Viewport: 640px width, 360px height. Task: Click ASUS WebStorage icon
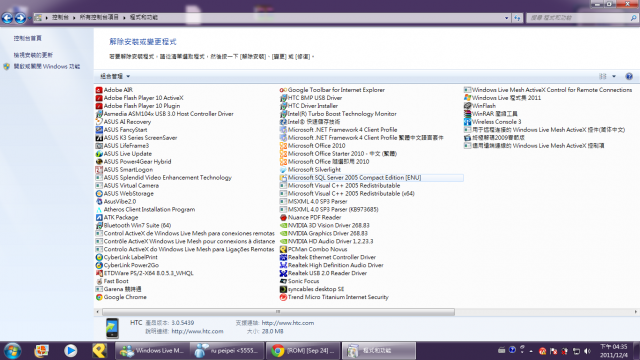(x=99, y=193)
